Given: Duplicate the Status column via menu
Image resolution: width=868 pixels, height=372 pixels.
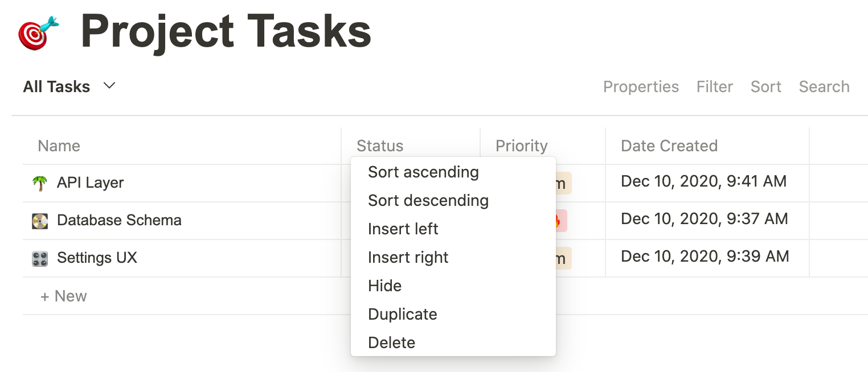Looking at the screenshot, I should [x=402, y=314].
